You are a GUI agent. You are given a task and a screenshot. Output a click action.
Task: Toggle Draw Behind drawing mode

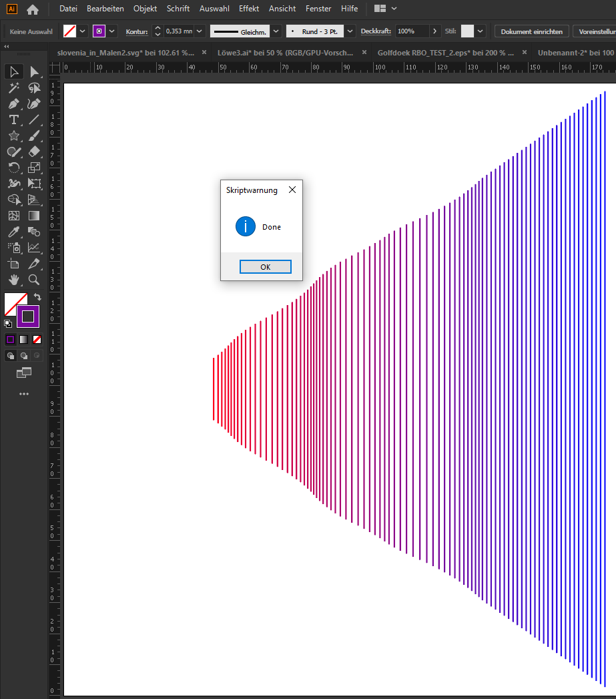coord(23,355)
